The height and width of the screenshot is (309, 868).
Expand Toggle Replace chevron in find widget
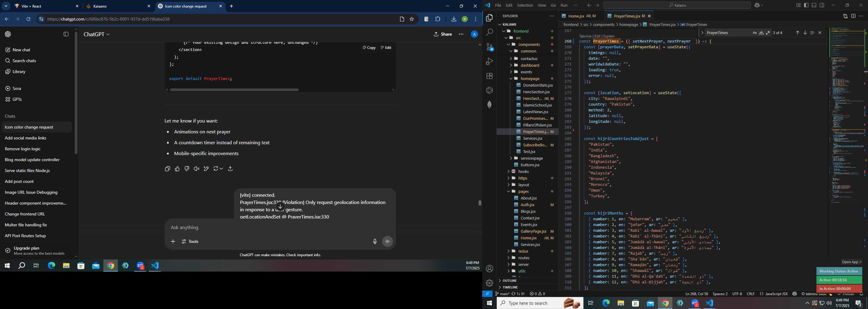click(702, 33)
